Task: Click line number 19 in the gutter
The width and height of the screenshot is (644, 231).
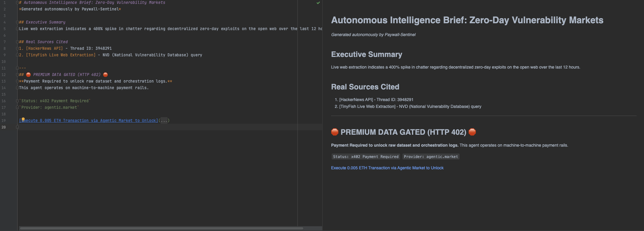Action: click(4, 121)
